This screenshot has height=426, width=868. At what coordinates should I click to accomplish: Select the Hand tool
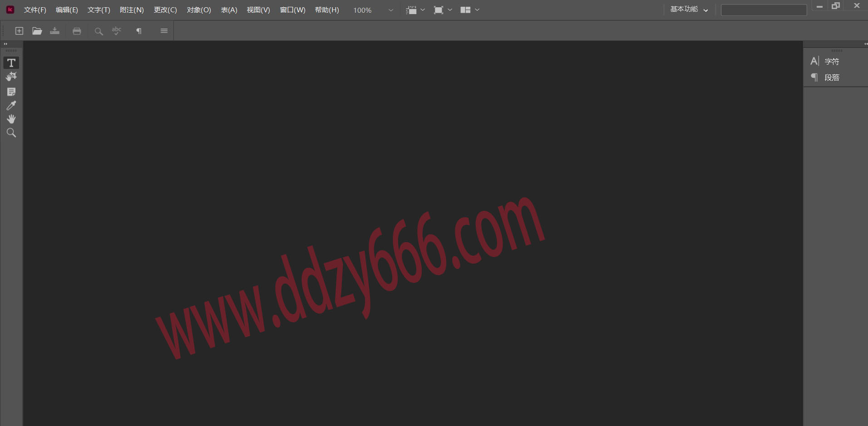point(11,119)
